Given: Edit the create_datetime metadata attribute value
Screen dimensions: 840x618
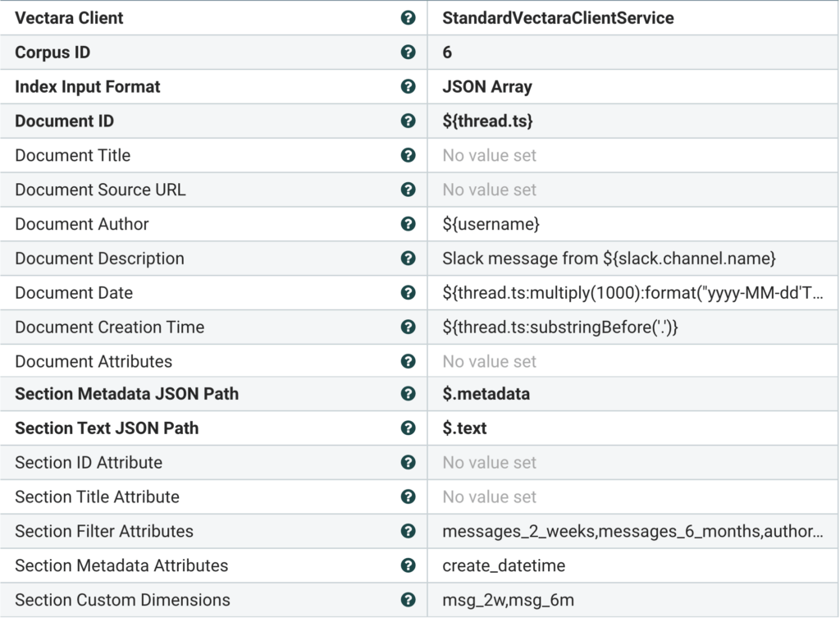Looking at the screenshot, I should [504, 565].
